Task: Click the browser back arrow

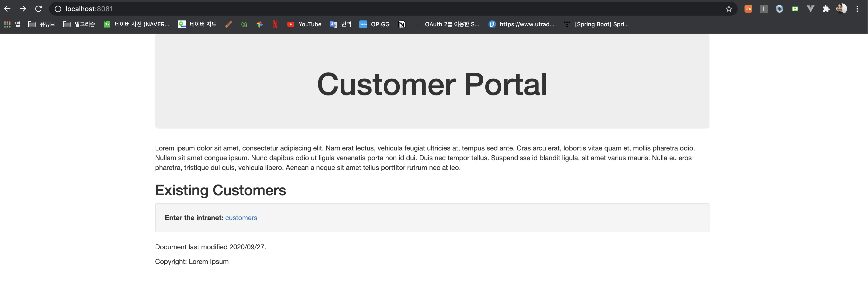Action: pos(7,9)
